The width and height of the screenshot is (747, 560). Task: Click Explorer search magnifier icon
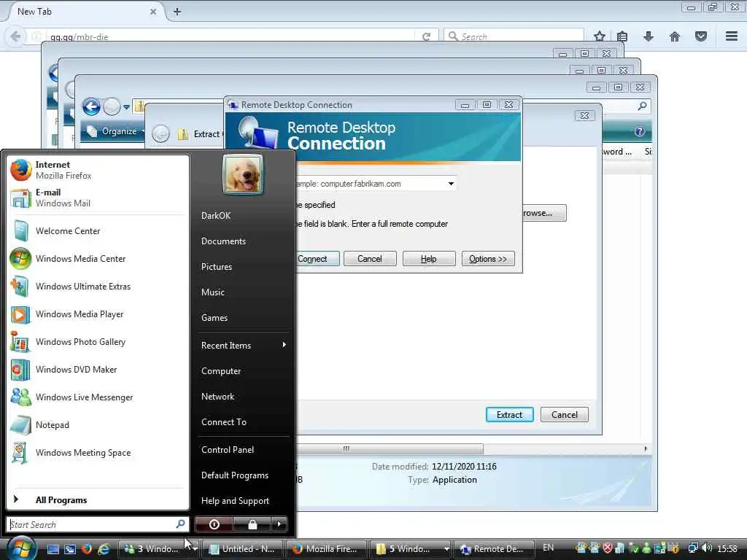tap(642, 106)
